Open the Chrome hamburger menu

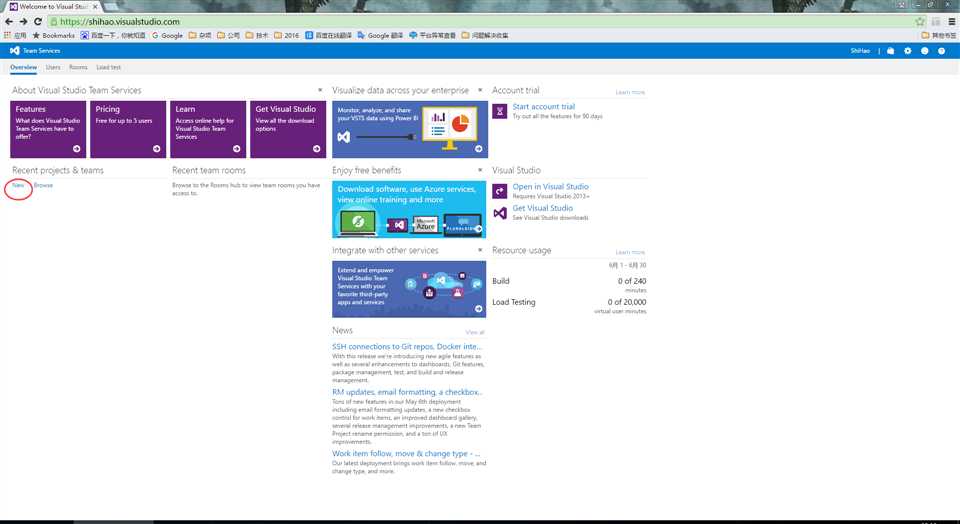tap(952, 21)
